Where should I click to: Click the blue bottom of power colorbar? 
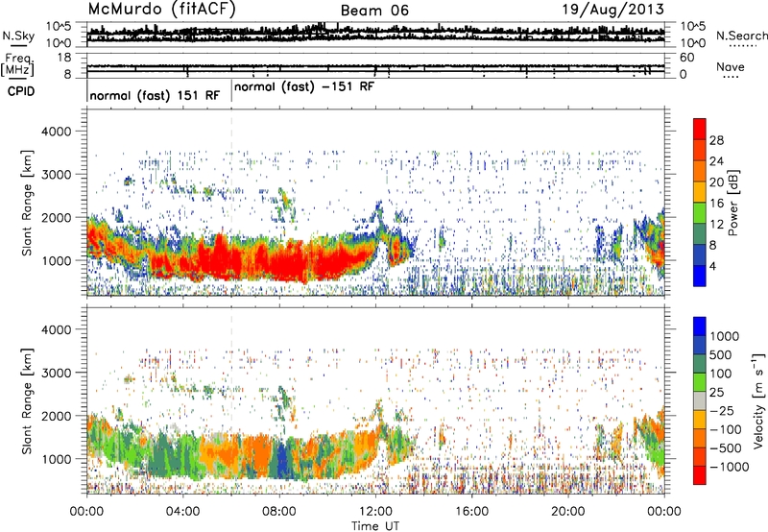point(700,276)
